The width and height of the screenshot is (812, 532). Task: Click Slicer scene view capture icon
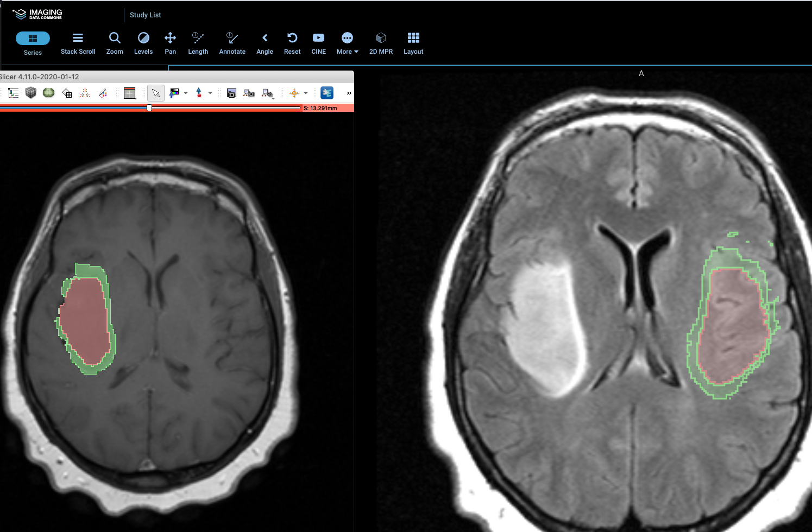tap(249, 93)
